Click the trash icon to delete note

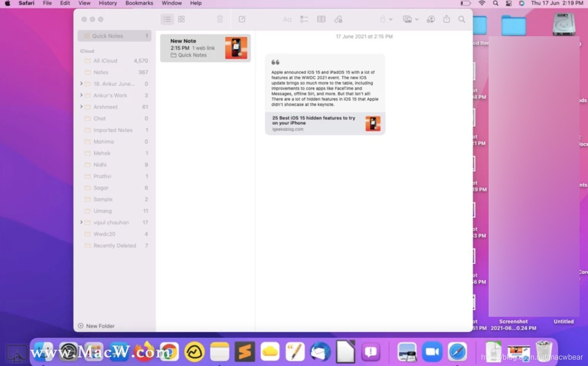click(220, 19)
